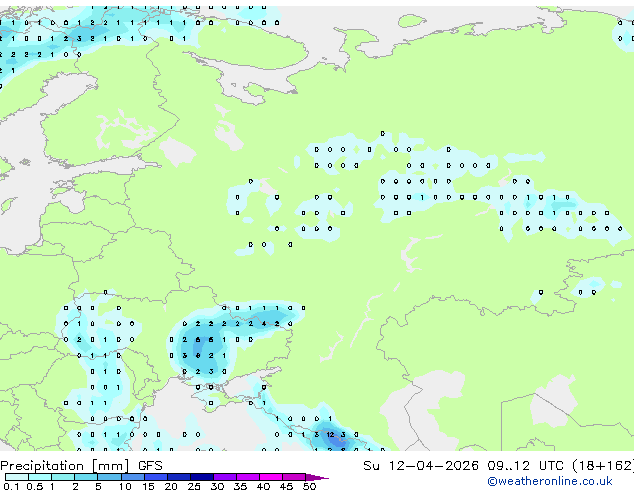Click the '25' legend scale label
The image size is (634, 490).
(x=194, y=486)
